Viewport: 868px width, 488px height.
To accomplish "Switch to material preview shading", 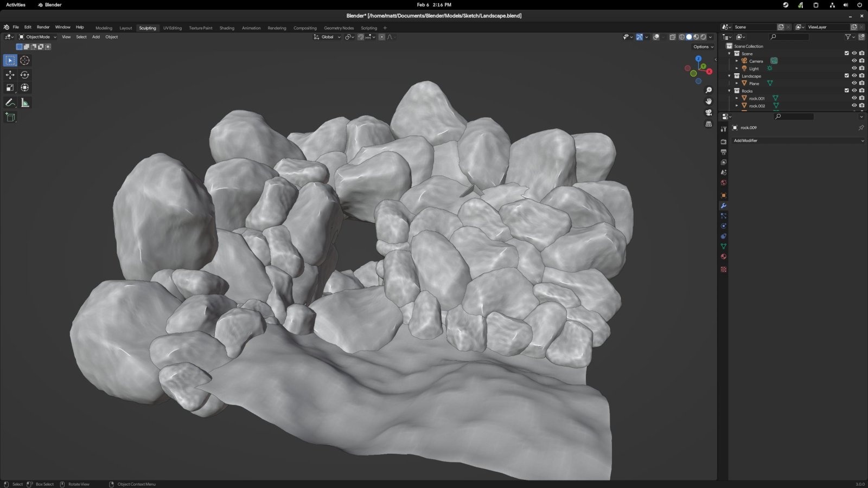I will tap(696, 37).
